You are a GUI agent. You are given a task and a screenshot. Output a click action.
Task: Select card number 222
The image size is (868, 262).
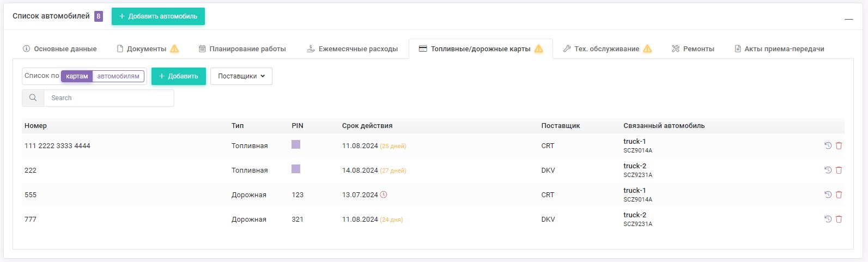pos(31,170)
